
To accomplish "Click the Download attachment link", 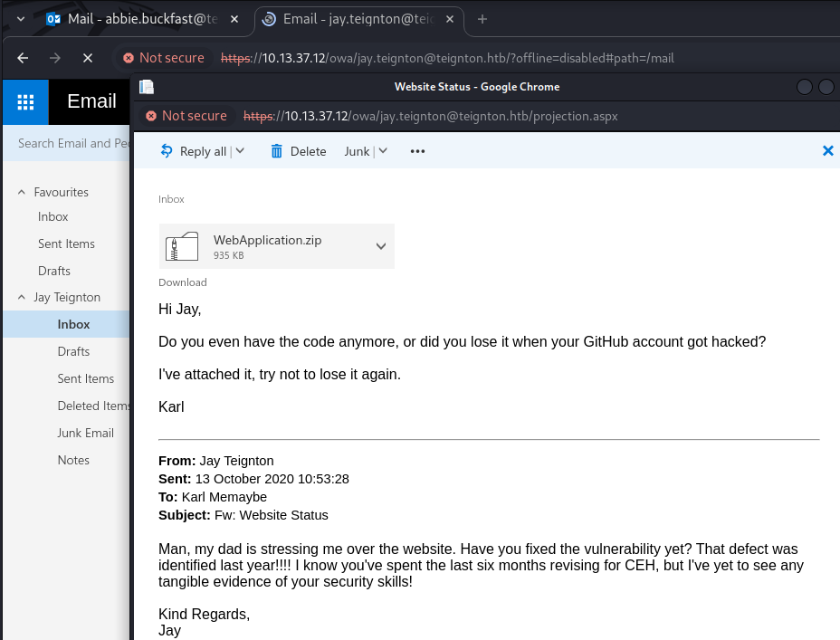I will tap(183, 282).
